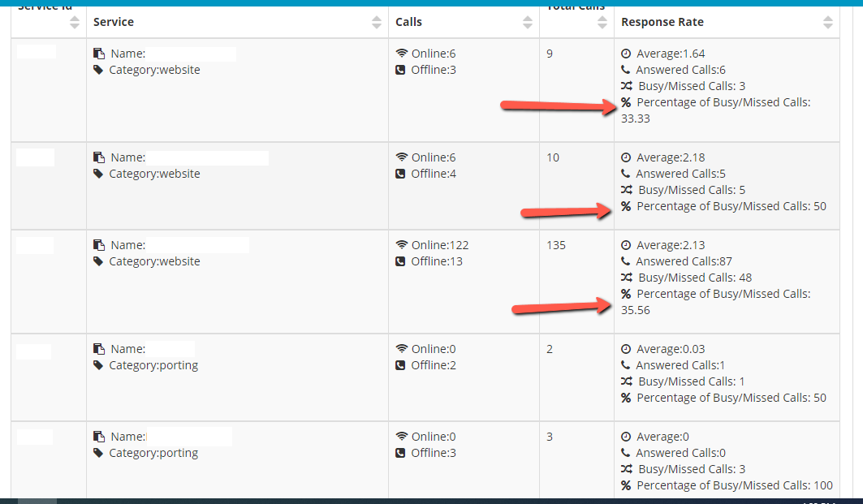Image resolution: width=863 pixels, height=504 pixels.
Task: Select Answered Calls:0 text
Action: pyautogui.click(x=681, y=453)
